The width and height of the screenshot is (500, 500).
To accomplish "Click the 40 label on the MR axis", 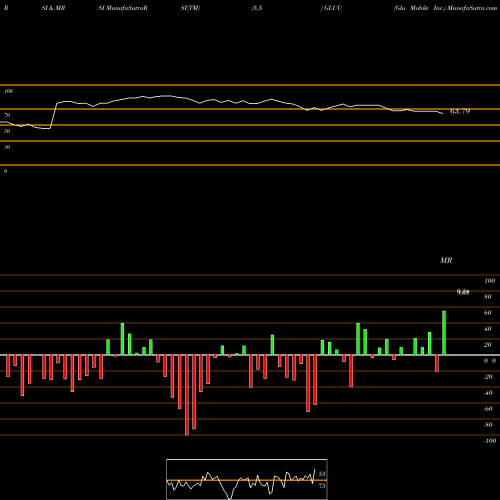I will (488, 329).
